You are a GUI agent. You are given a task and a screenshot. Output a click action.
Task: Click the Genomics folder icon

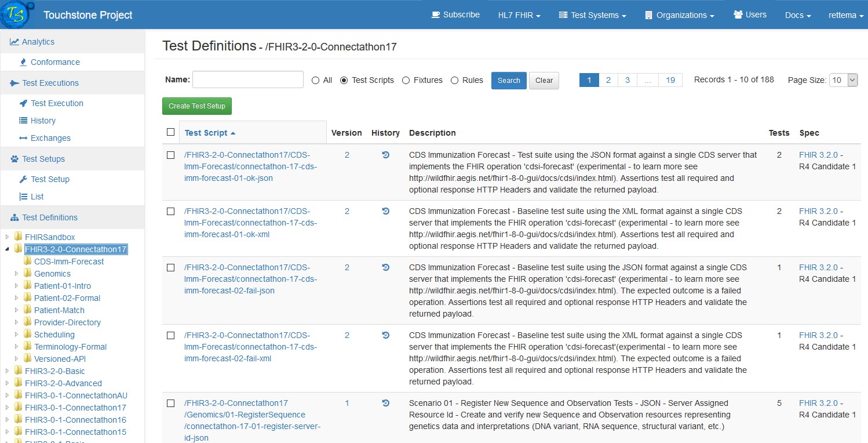28,273
